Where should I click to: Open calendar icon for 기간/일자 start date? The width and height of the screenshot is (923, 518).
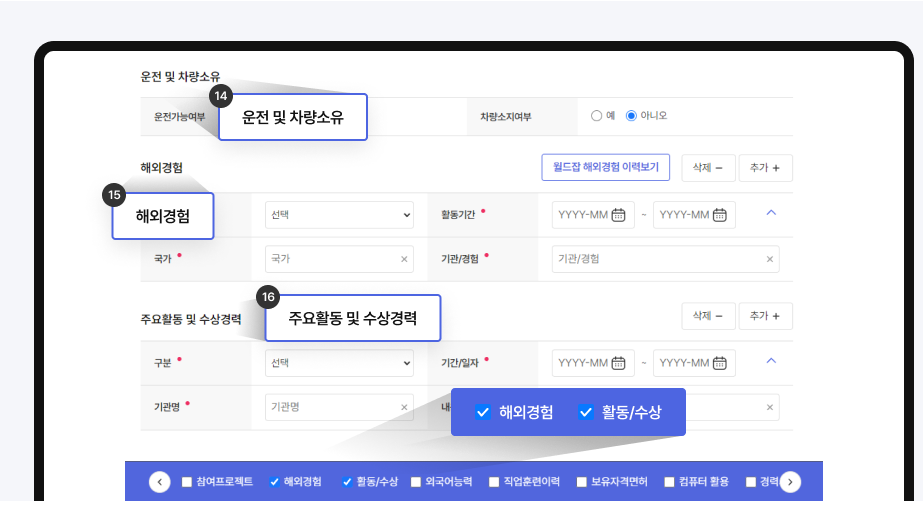(618, 363)
